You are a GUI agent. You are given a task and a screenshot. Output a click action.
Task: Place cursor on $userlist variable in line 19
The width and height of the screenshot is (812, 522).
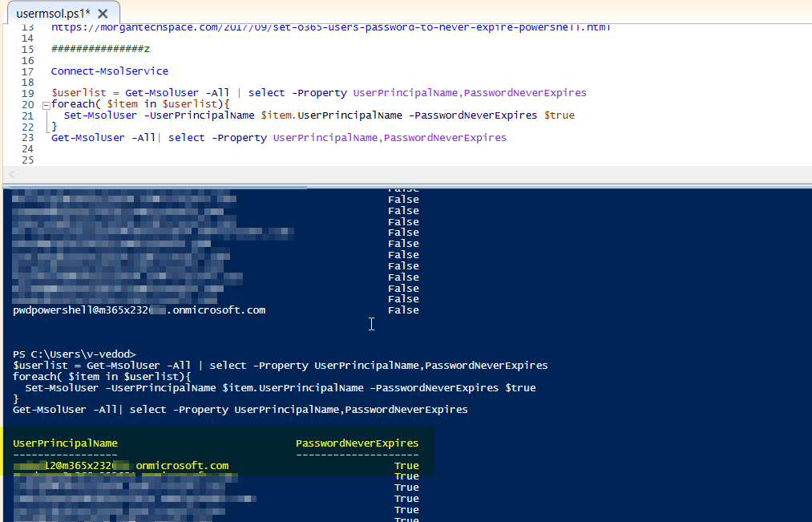(x=79, y=93)
